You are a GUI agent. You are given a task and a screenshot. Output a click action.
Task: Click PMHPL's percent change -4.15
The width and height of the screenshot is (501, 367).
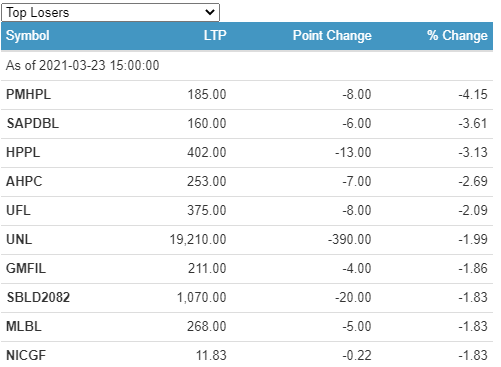point(473,94)
